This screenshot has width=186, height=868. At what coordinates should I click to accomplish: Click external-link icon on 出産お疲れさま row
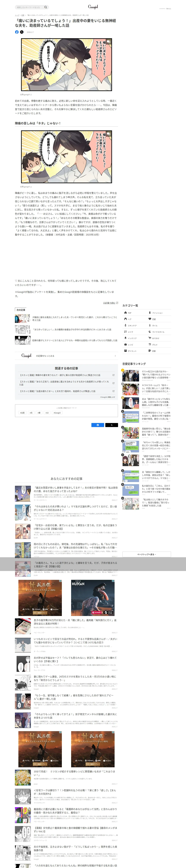113,391
